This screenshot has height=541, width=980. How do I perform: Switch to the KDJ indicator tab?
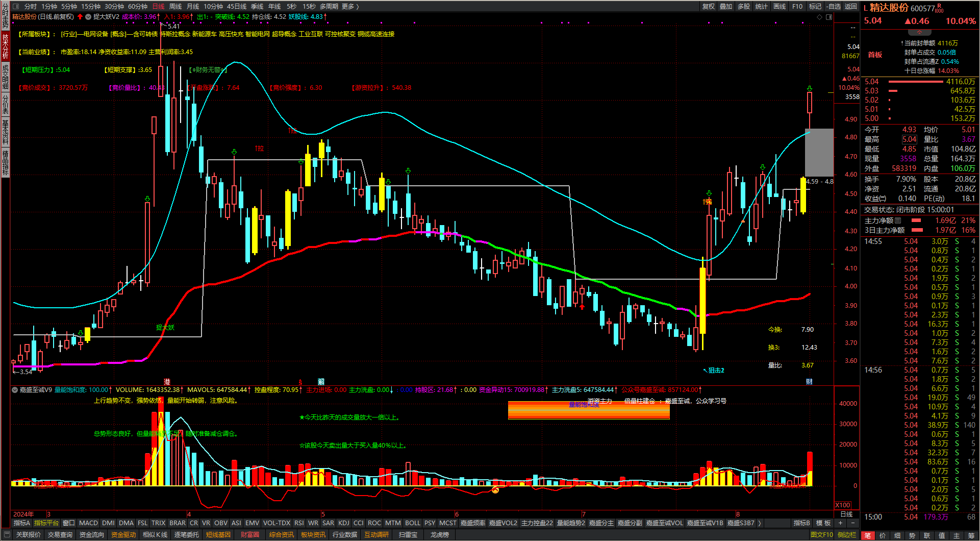344,523
